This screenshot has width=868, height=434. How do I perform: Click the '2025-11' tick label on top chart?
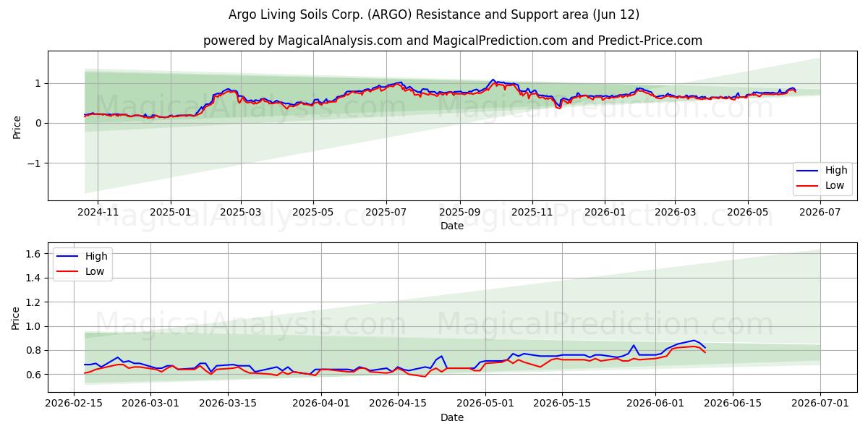[532, 212]
